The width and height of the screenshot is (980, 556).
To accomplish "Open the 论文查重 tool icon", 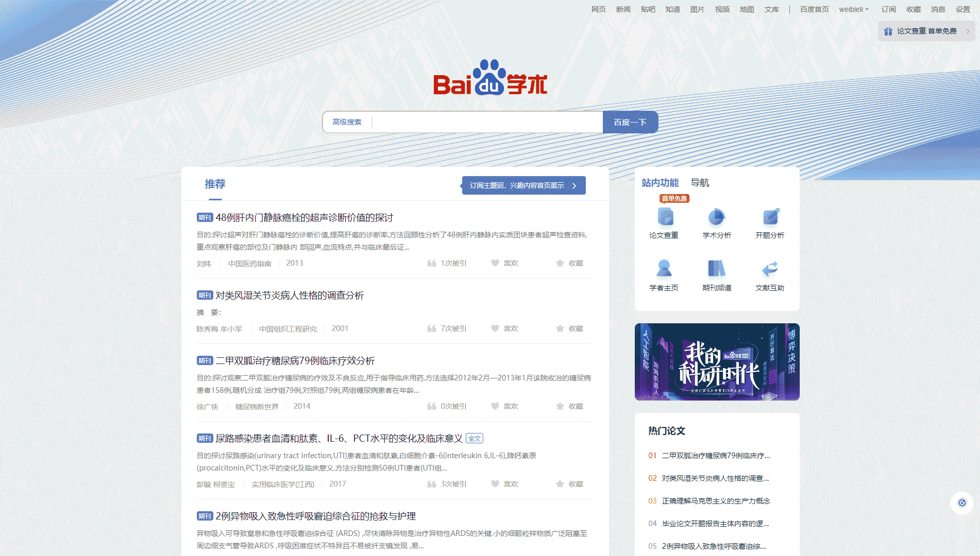I will 665,217.
